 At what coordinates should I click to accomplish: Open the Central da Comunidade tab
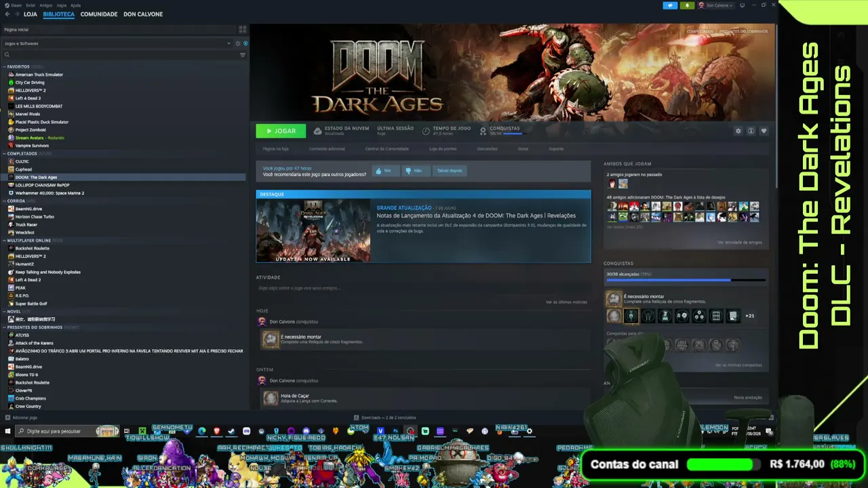387,149
